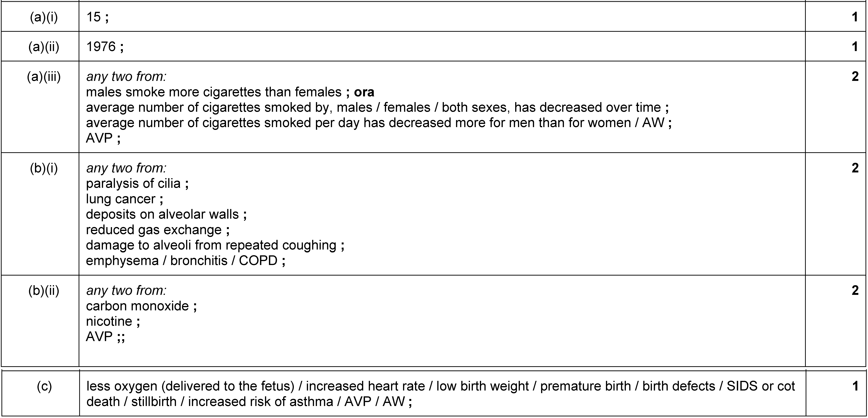
Task: Select the '1976' answer text
Action: 101,47
